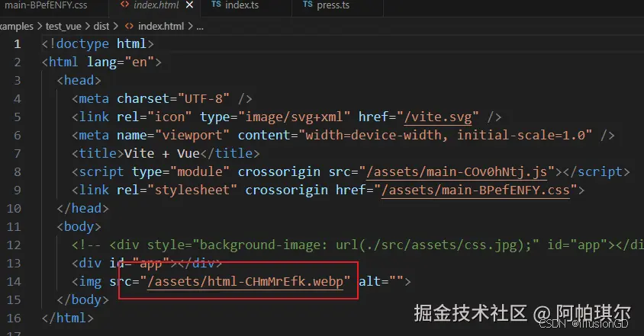Click rel="stylesheet" on line 9
This screenshot has width=644, height=336.
point(176,190)
